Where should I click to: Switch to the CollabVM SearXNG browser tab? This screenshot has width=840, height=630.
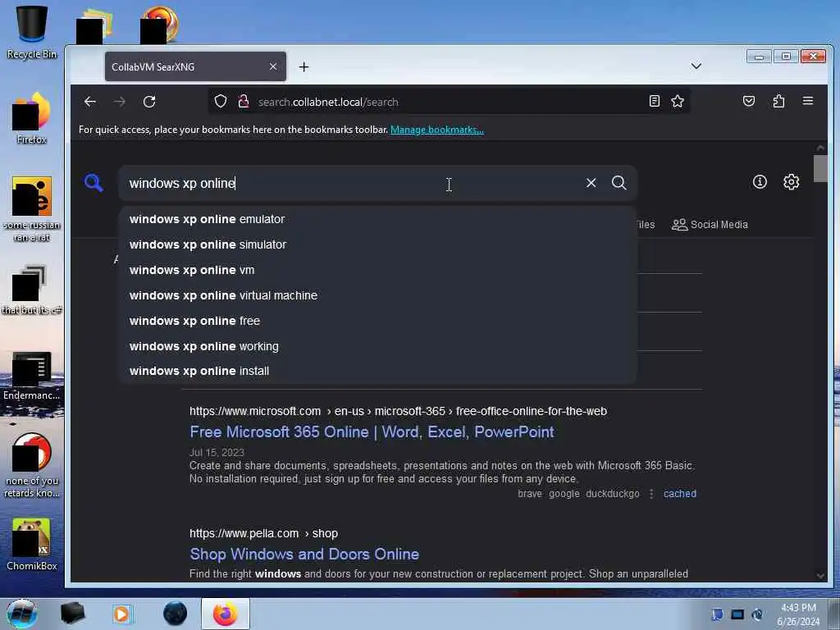pyautogui.click(x=195, y=66)
